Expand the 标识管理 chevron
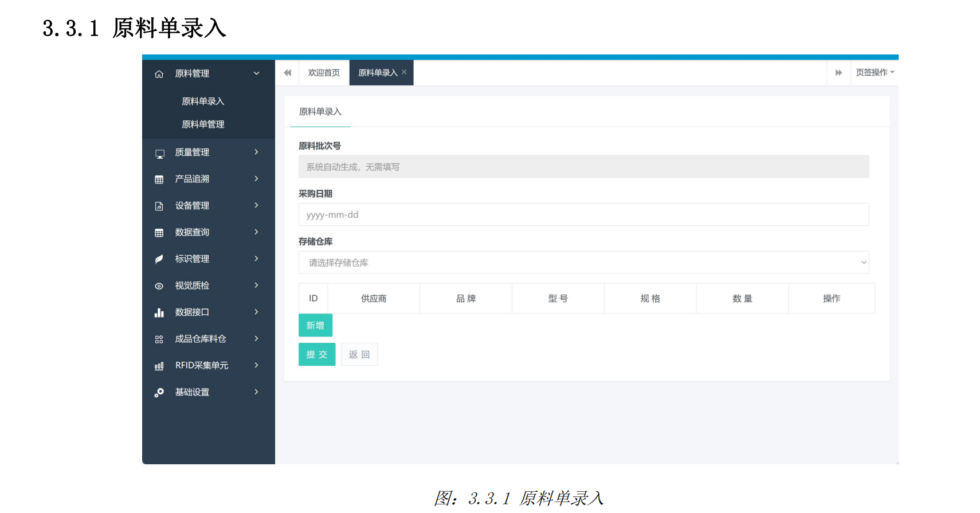 tap(256, 259)
